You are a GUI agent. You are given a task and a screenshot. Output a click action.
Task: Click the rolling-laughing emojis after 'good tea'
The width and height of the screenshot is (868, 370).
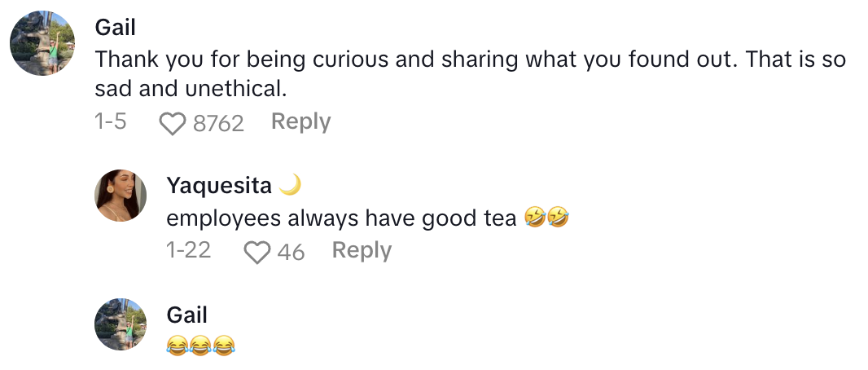coord(547,218)
